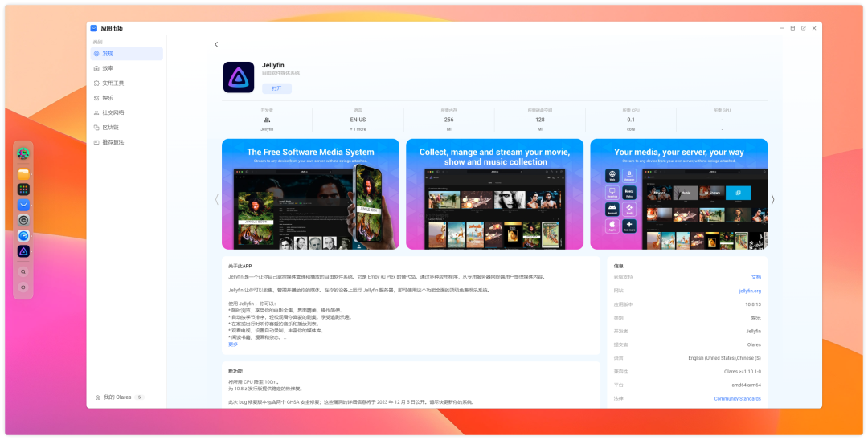
Task: Expand description with 更多 link
Action: pyautogui.click(x=233, y=344)
